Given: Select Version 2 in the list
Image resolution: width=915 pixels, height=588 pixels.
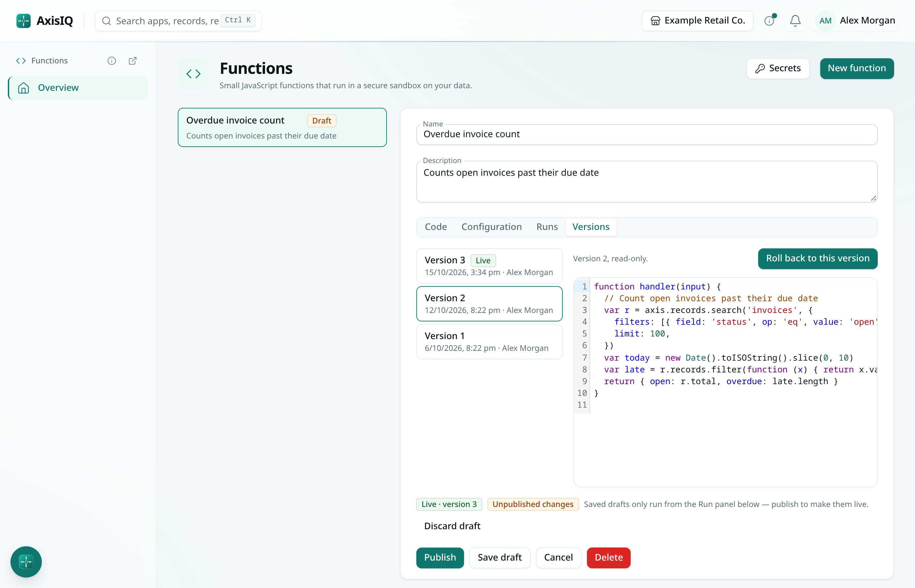Looking at the screenshot, I should pyautogui.click(x=489, y=303).
